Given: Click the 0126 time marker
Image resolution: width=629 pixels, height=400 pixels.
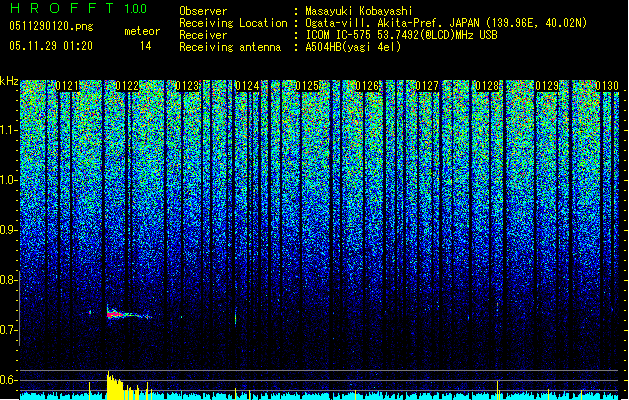Looking at the screenshot, I should pyautogui.click(x=367, y=86).
